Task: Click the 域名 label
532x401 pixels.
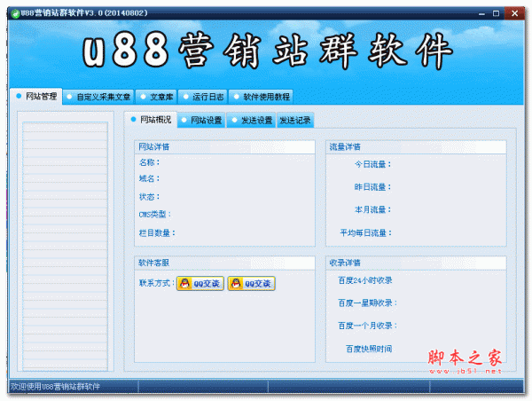Action: [149, 178]
